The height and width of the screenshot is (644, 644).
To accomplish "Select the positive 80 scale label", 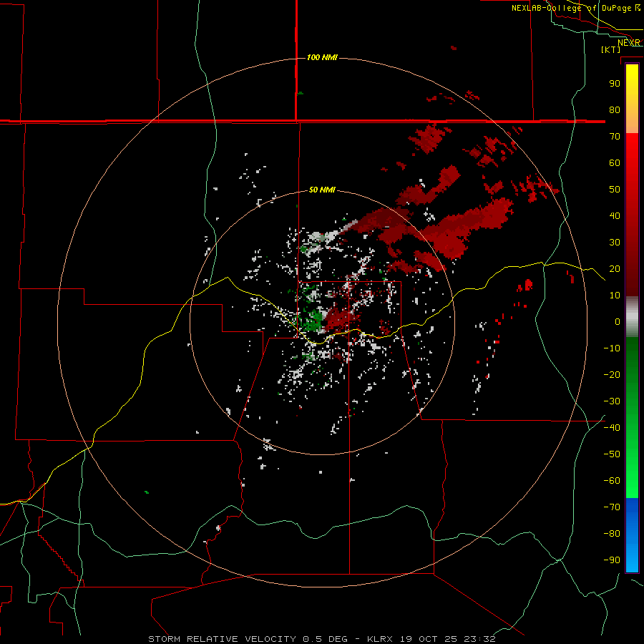I will [x=615, y=110].
